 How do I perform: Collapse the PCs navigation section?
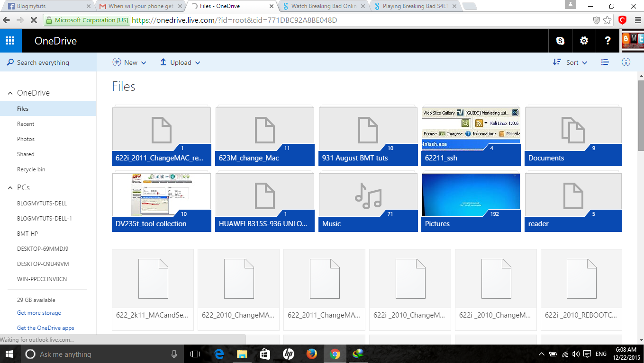(x=10, y=188)
